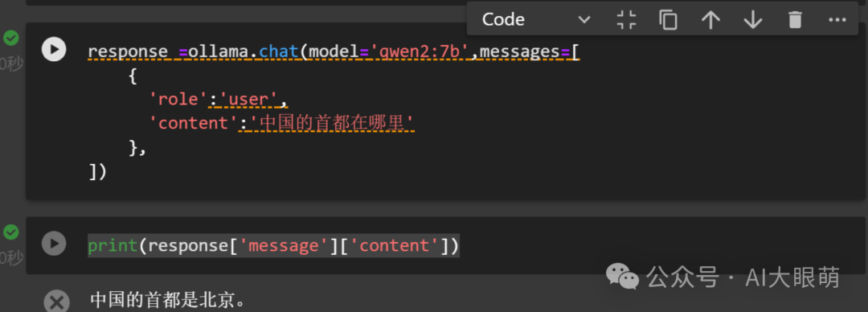The image size is (868, 312).
Task: Expand the chevron beside the Code label
Action: tap(584, 20)
